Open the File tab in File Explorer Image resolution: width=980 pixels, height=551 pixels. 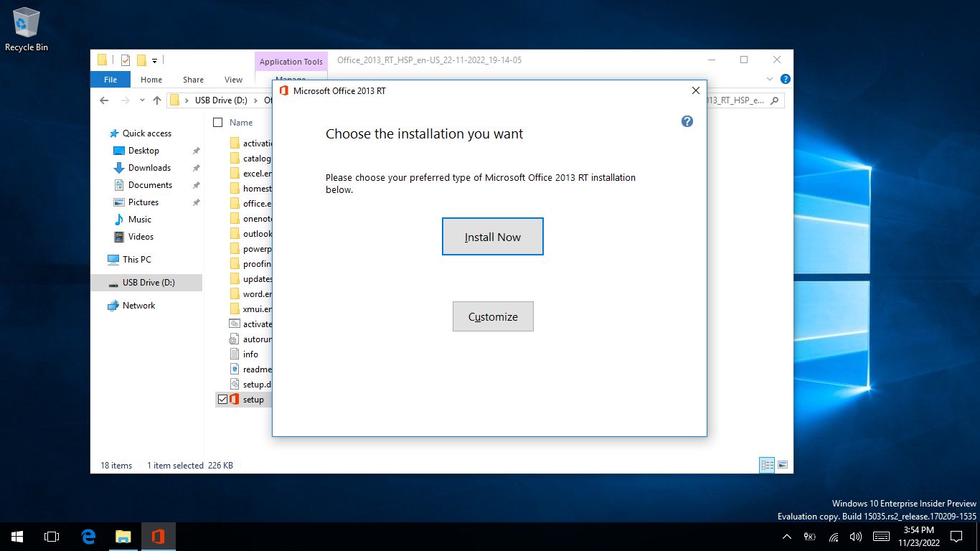(x=110, y=80)
